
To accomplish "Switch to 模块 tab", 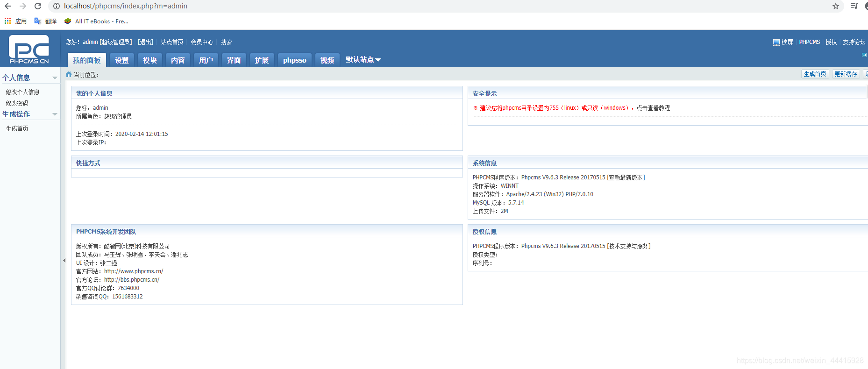I will (x=150, y=60).
